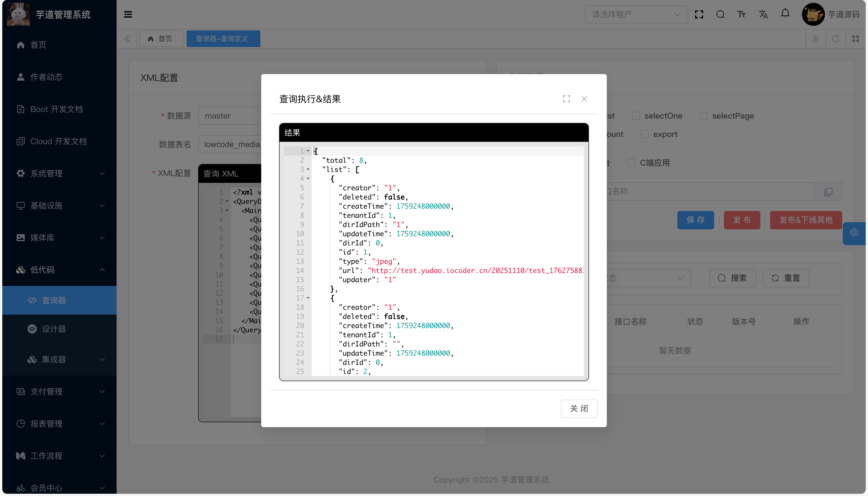868x496 pixels.
Task: Open the font size settings icon
Action: (x=741, y=14)
